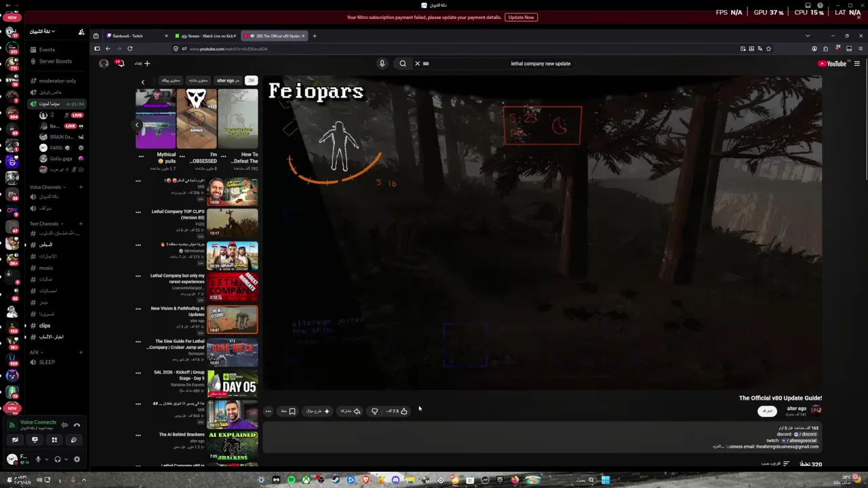Open options for Lethal Company TOP CLIPS
This screenshot has width=868, height=488.
138,213
